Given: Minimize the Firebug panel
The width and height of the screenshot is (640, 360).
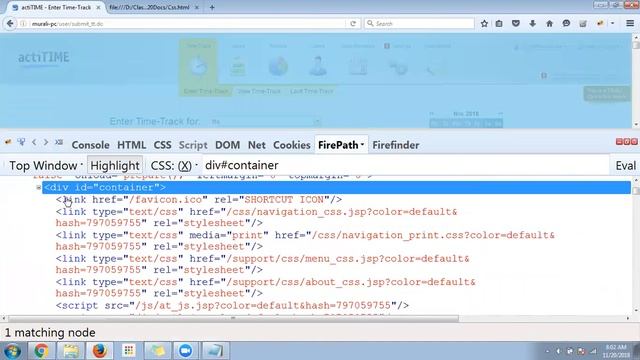Looking at the screenshot, I should [x=619, y=142].
